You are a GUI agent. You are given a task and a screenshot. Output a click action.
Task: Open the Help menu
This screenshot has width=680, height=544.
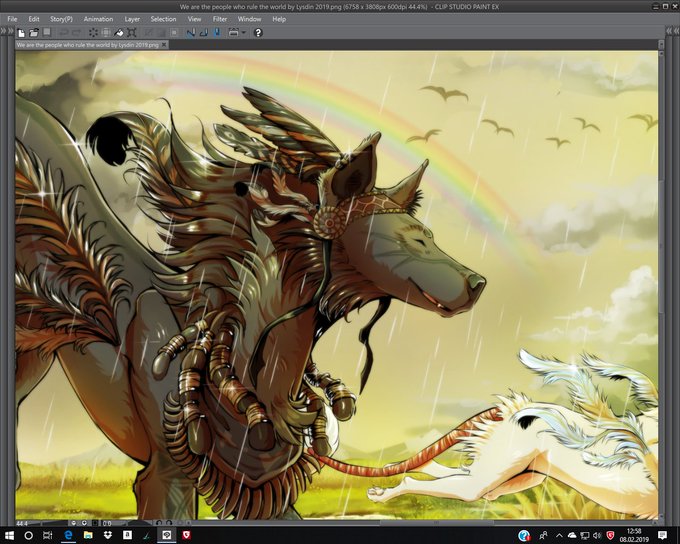click(x=279, y=19)
